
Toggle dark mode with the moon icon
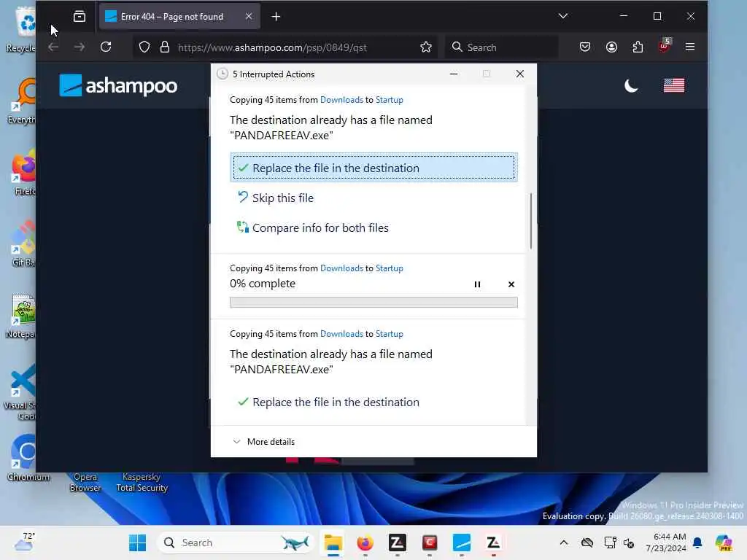[631, 86]
